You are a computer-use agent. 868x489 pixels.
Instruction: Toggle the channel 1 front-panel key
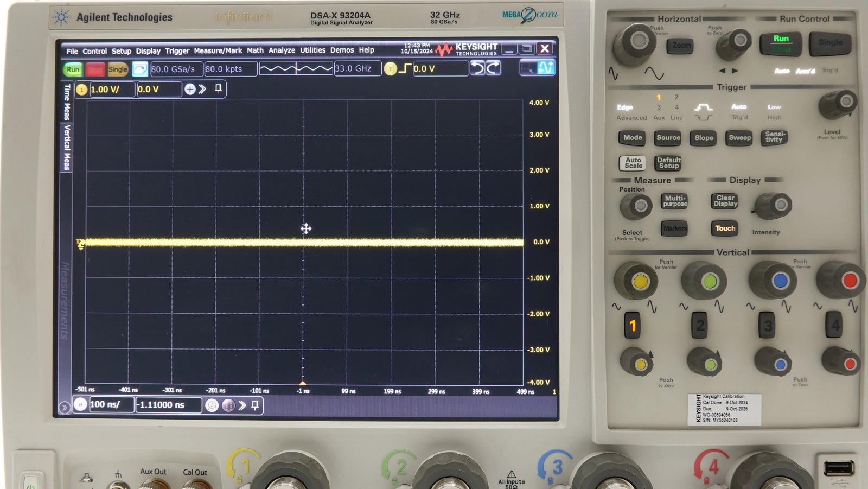coord(632,326)
